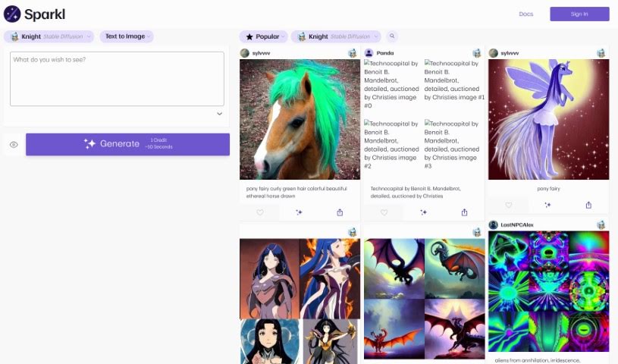Click the Generate button

point(127,144)
